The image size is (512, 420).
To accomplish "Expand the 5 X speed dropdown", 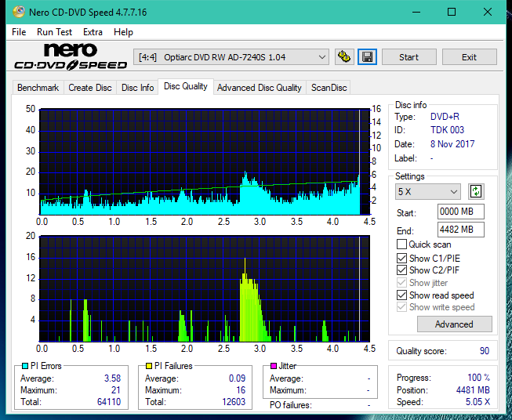I will (427, 191).
